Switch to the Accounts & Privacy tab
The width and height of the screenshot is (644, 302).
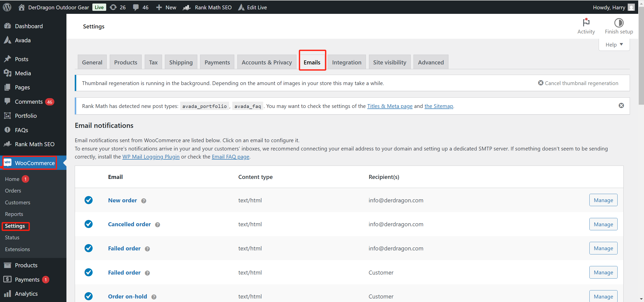(x=267, y=62)
